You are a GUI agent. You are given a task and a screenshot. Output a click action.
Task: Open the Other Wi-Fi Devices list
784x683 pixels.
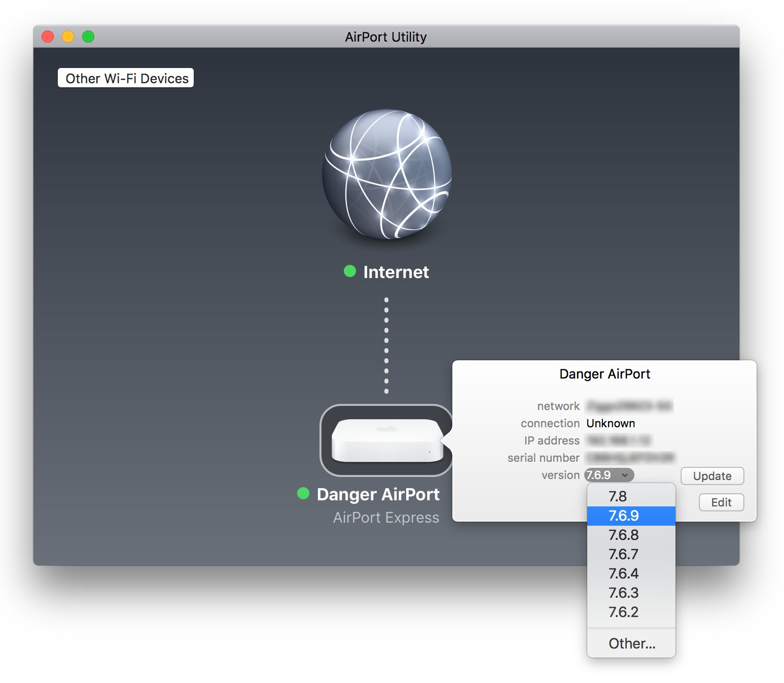126,78
